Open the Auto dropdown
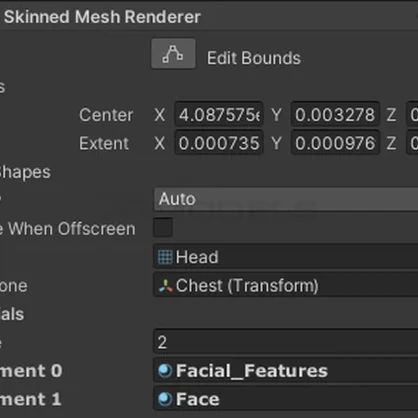This screenshot has width=418, height=418. (x=286, y=199)
